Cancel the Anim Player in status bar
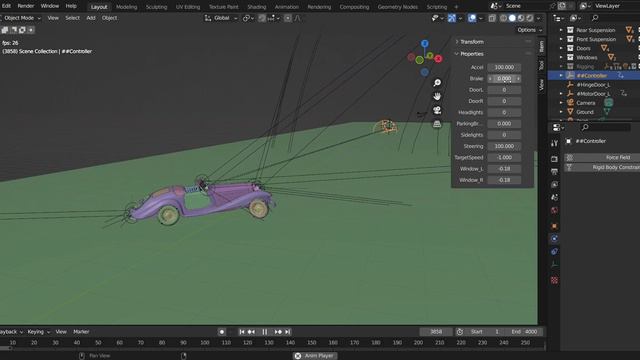Screen dimensions: 640x360 (298, 356)
